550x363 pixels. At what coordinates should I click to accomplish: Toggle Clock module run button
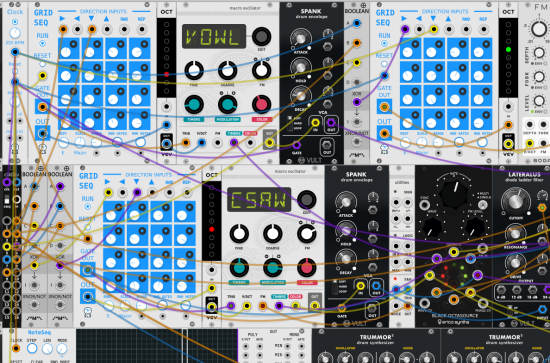pyautogui.click(x=15, y=22)
